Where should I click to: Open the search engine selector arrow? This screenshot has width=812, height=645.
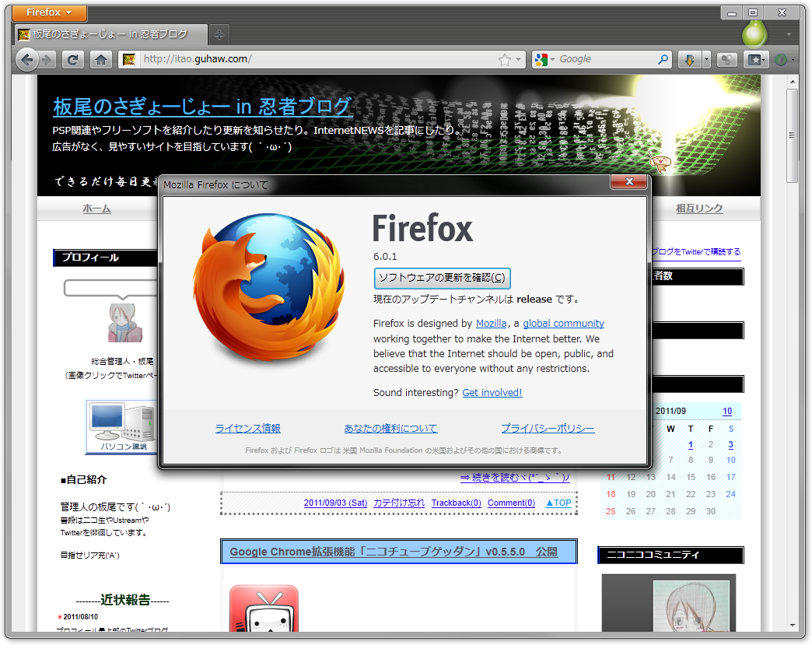click(552, 60)
